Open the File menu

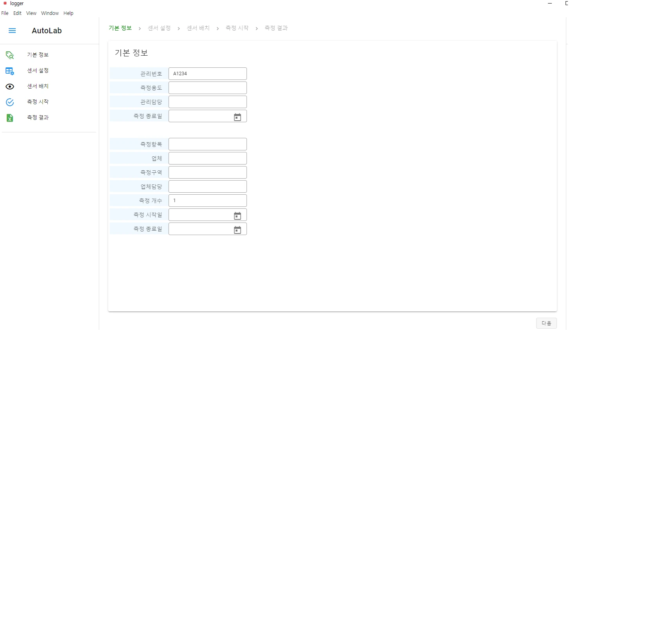click(5, 13)
